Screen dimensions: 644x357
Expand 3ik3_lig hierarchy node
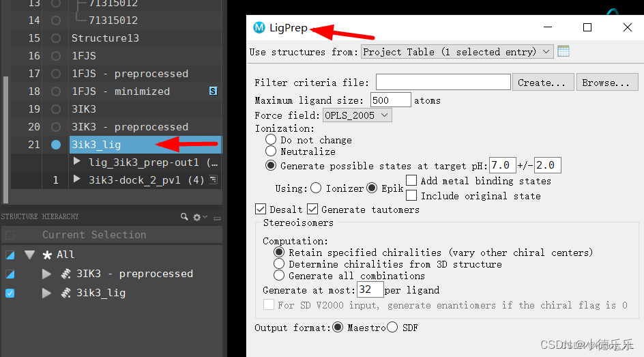tap(47, 294)
